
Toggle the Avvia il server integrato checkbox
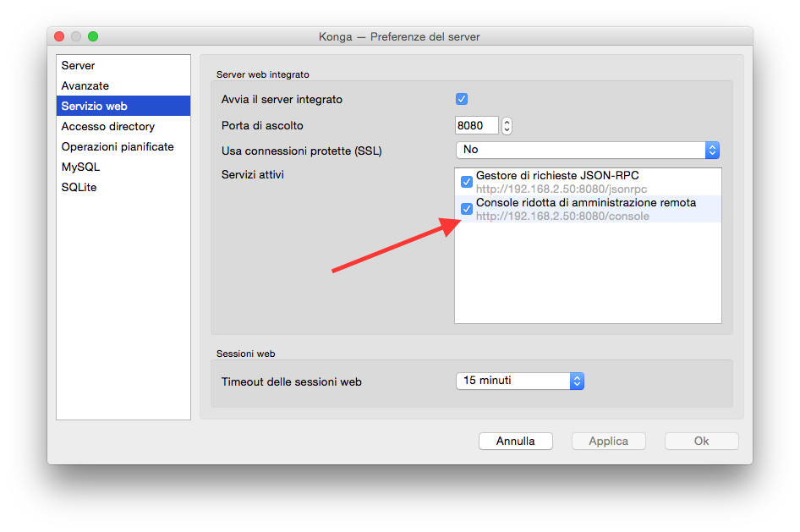tap(462, 99)
